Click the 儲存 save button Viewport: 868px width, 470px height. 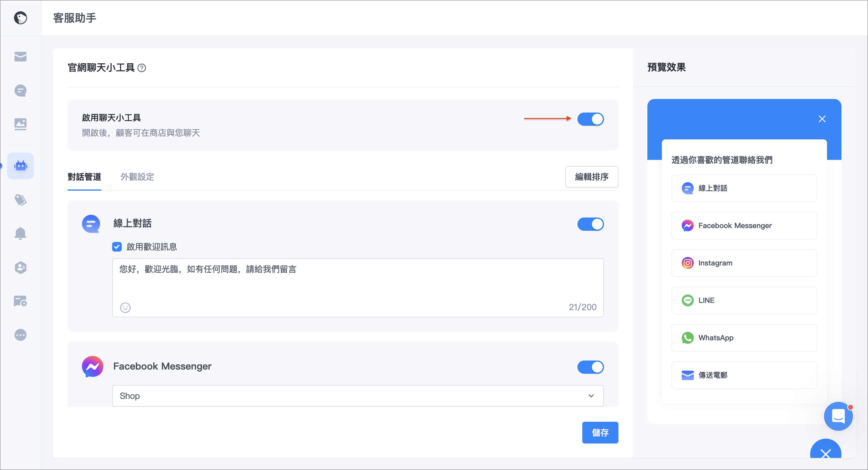click(x=600, y=433)
